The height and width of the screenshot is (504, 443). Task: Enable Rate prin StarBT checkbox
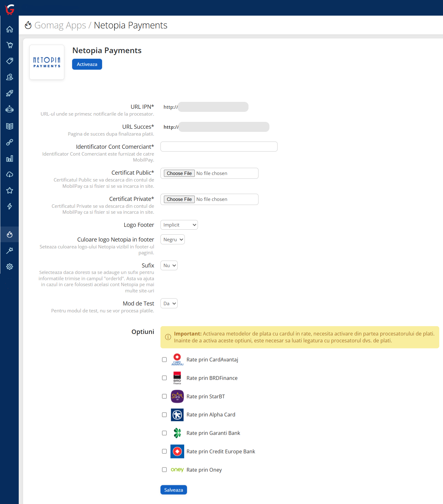pyautogui.click(x=165, y=397)
